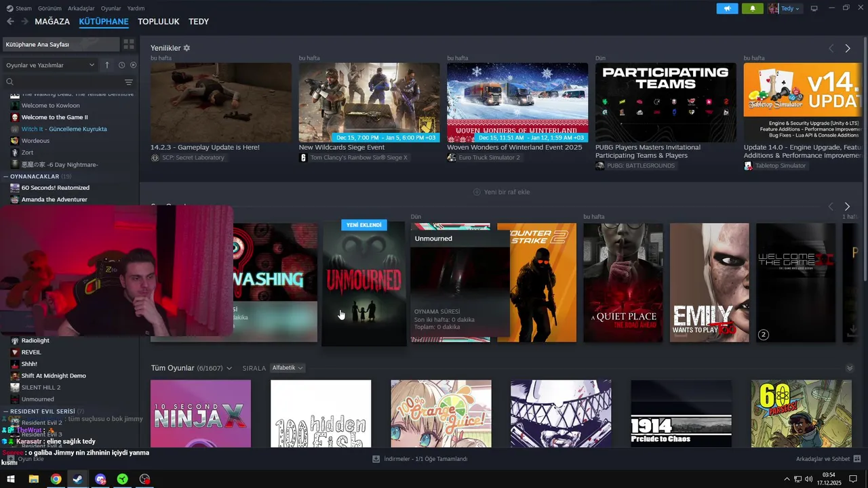Select Radiolight in the sidebar

point(35,340)
